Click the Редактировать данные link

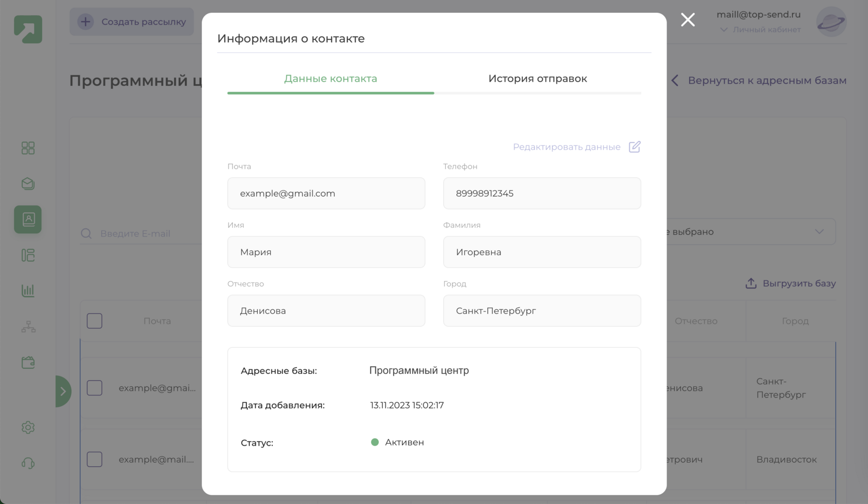[x=577, y=147]
